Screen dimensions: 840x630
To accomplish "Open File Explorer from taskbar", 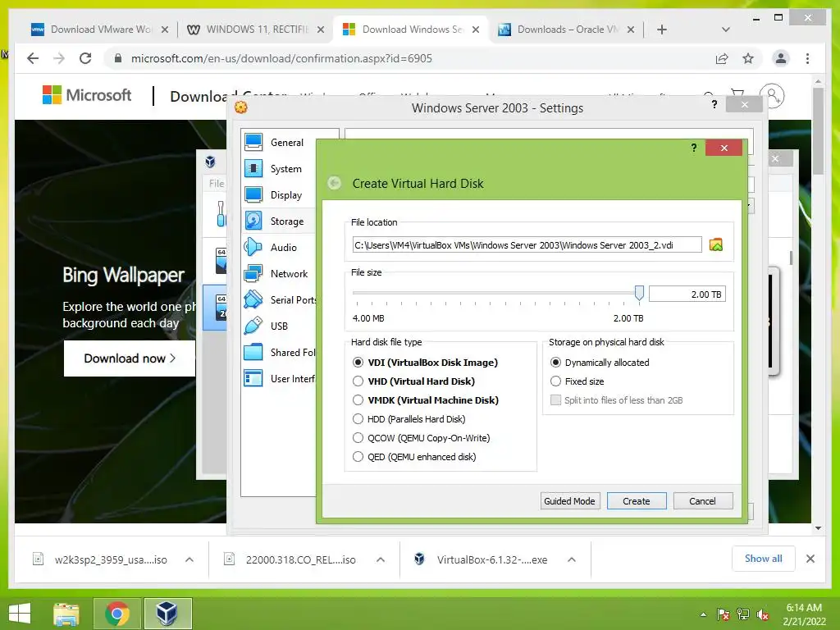I will point(66,614).
